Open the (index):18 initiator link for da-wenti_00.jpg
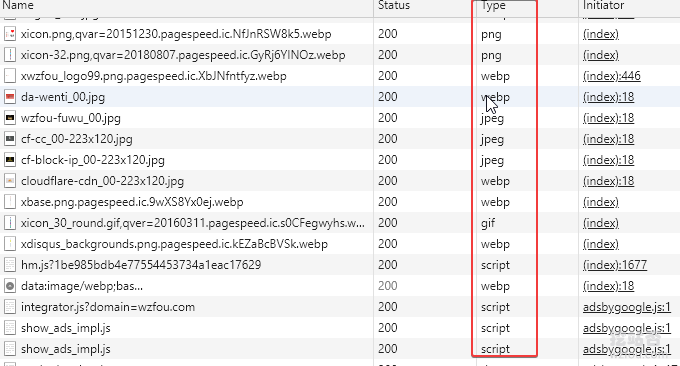680x366 pixels. click(608, 97)
